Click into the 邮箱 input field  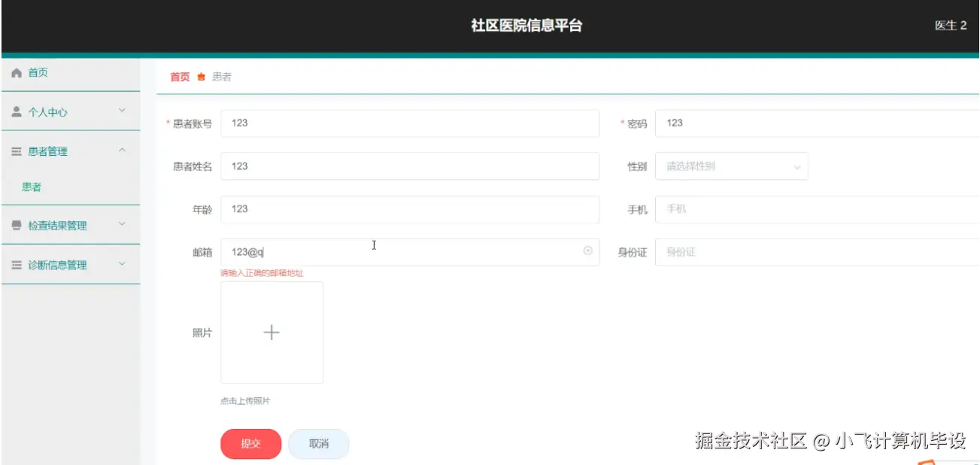point(410,252)
